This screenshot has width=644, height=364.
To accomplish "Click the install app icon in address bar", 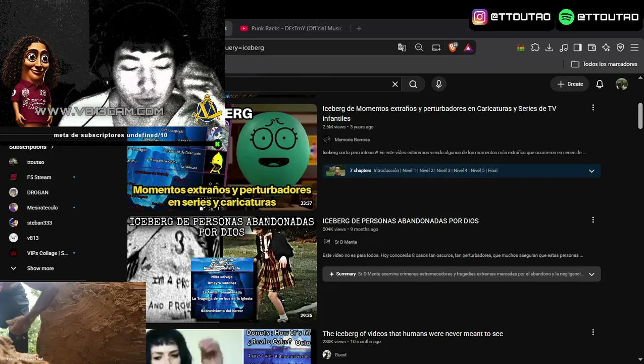I will (436, 48).
